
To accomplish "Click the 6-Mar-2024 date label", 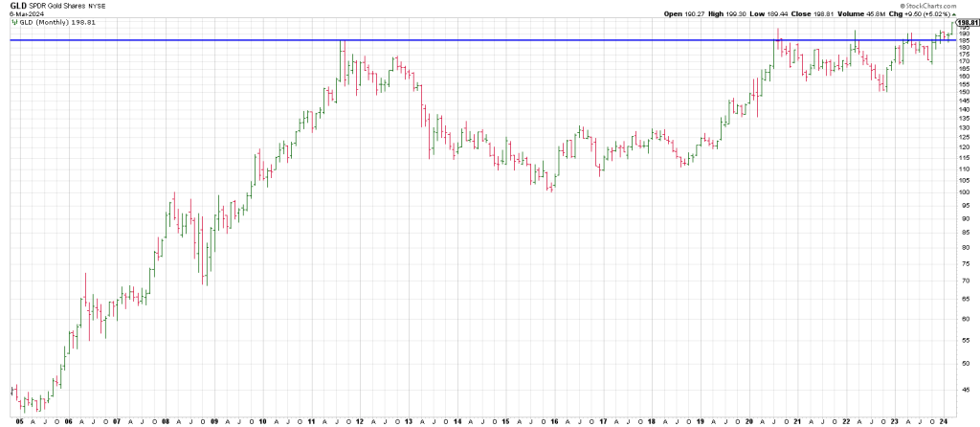I will 26,13.
